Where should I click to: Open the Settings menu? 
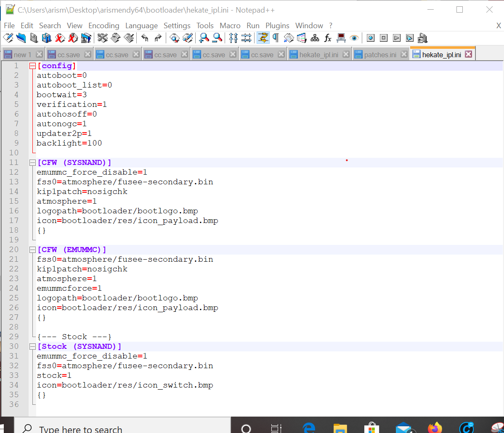[x=177, y=25]
